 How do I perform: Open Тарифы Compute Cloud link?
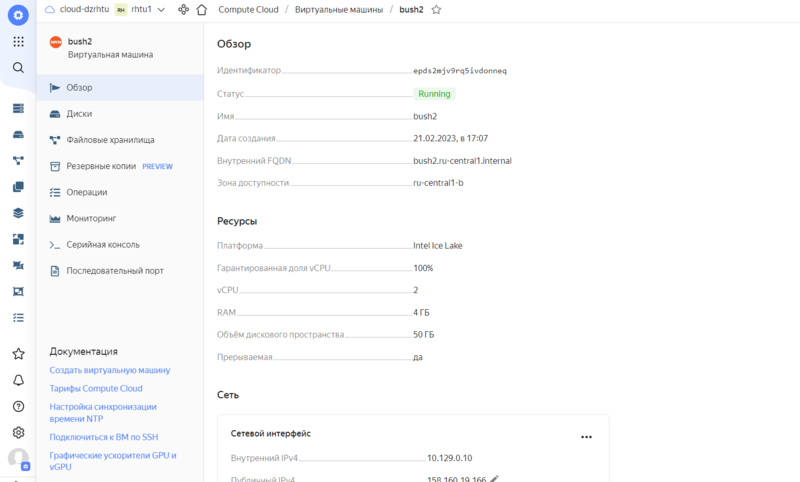point(96,389)
